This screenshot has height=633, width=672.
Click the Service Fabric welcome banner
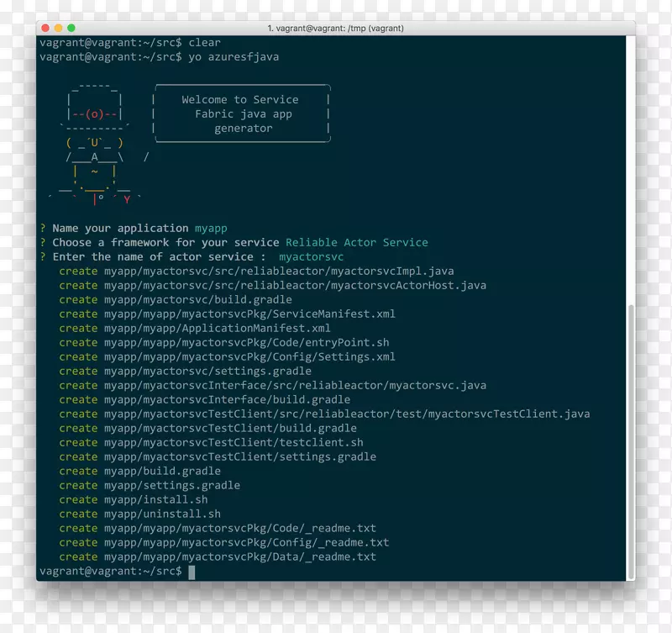click(240, 114)
